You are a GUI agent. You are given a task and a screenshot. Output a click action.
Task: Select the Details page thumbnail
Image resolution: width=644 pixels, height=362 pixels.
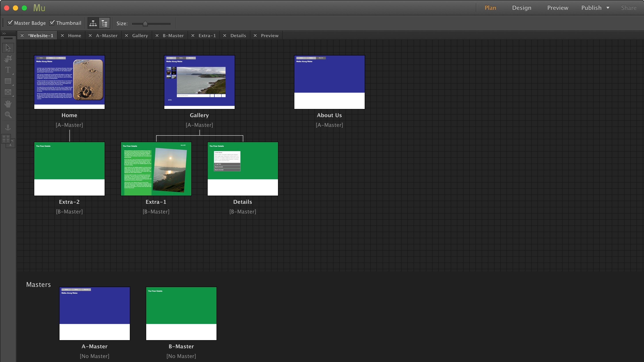tap(243, 169)
